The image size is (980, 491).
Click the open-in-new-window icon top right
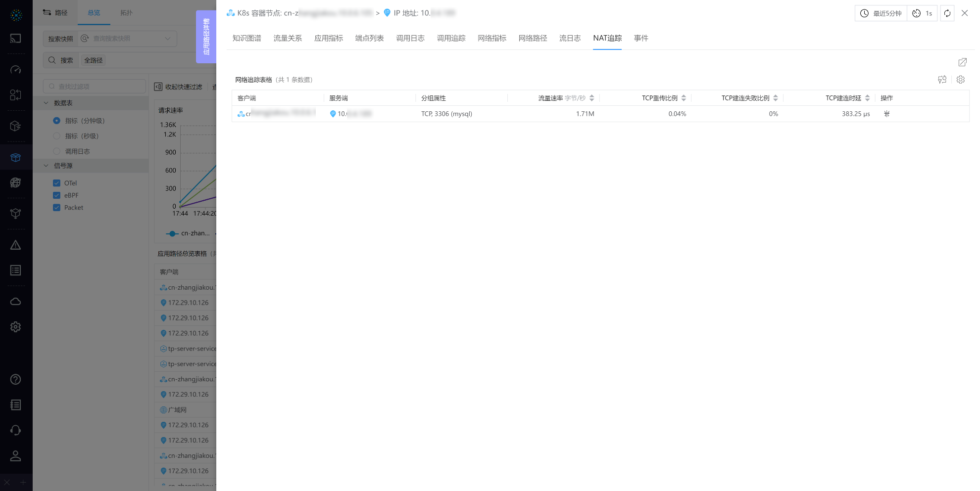(963, 62)
